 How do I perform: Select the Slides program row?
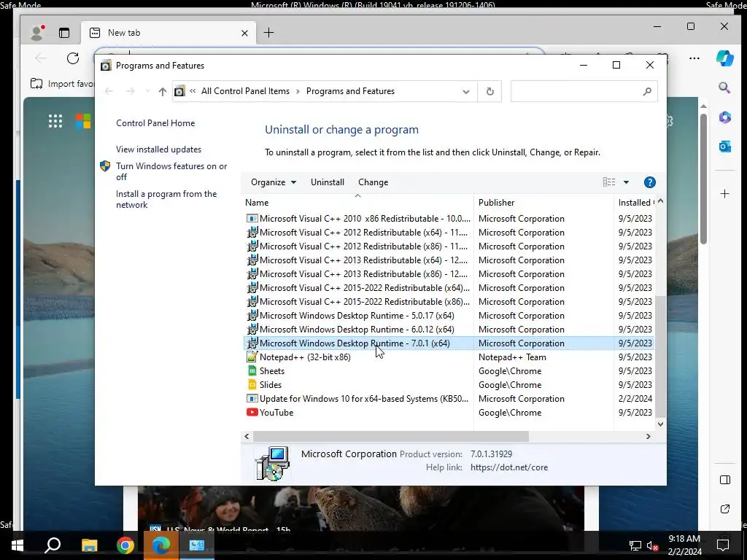(449, 385)
